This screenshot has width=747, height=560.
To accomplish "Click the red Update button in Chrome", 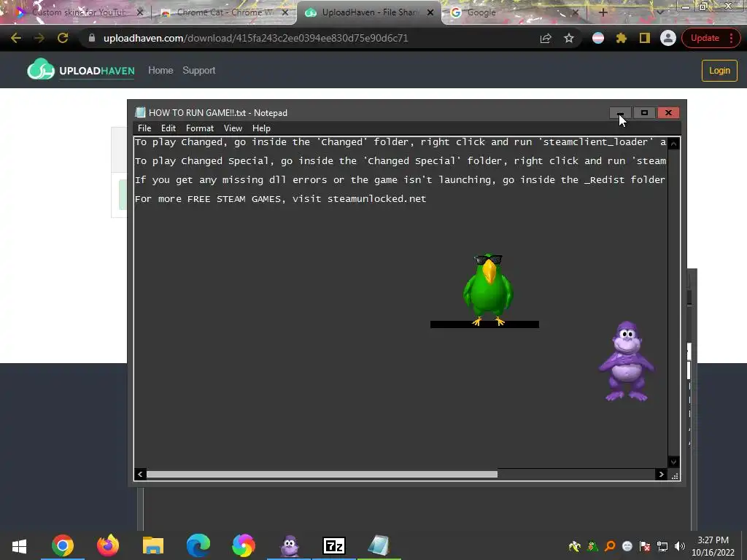I will 711,38.
